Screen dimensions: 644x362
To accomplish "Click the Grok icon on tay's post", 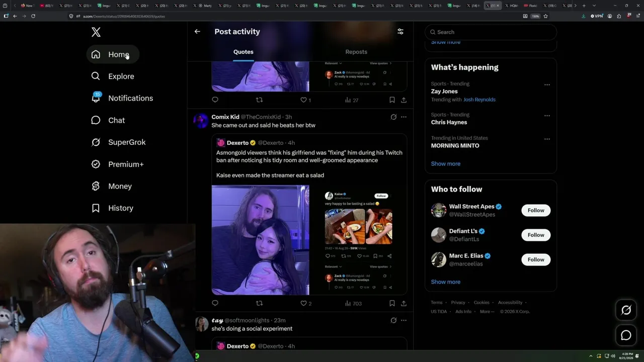I will [x=393, y=320].
